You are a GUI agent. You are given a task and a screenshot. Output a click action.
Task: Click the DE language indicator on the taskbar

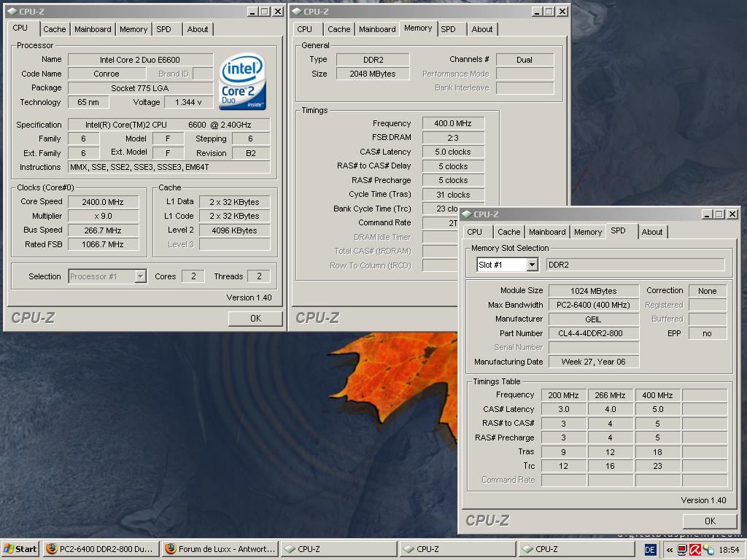click(649, 550)
